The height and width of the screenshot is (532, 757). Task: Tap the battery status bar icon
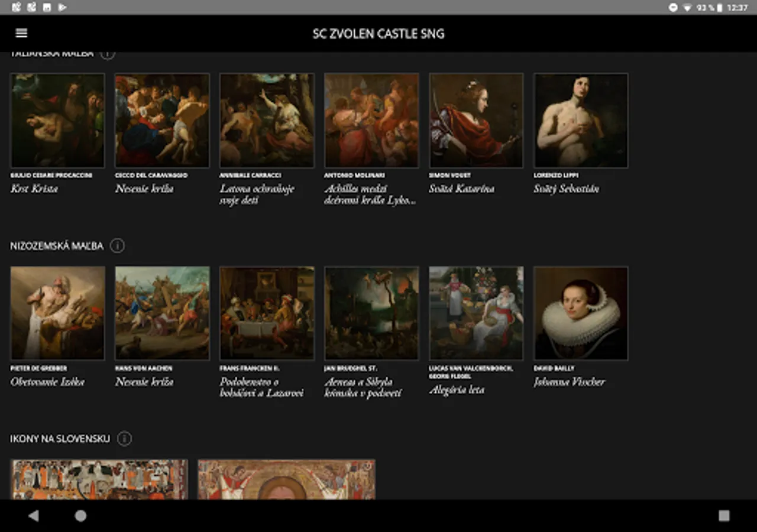coord(719,8)
